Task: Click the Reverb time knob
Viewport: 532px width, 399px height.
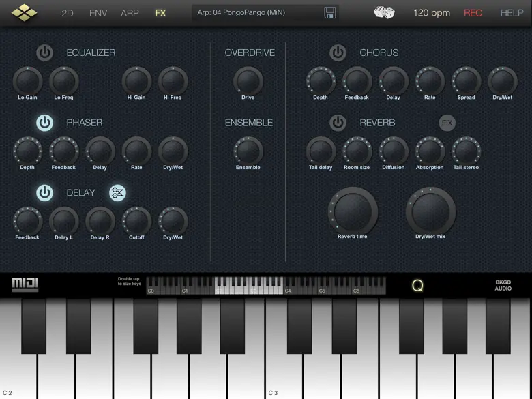Action: (353, 211)
